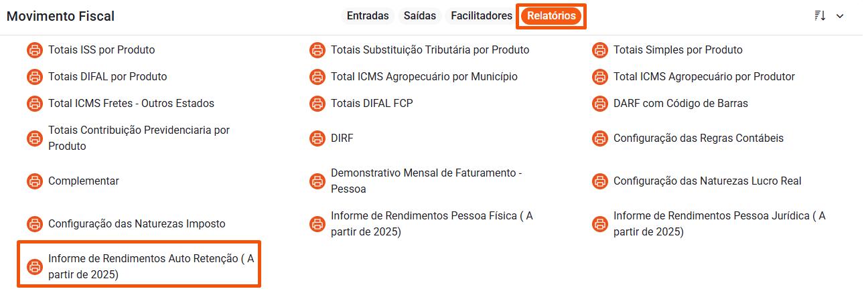Image resolution: width=868 pixels, height=293 pixels.
Task: Expand the chevron dropdown at top right
Action: (840, 16)
